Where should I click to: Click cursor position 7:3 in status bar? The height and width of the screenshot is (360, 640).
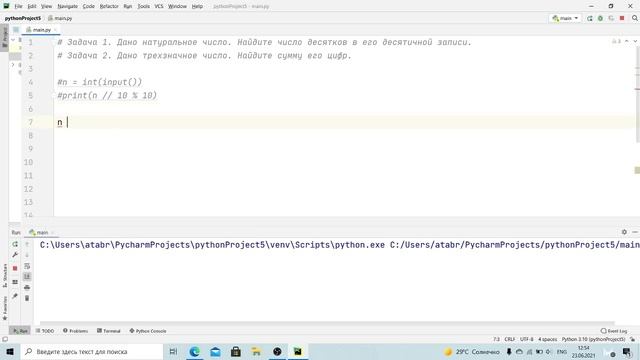[496, 339]
